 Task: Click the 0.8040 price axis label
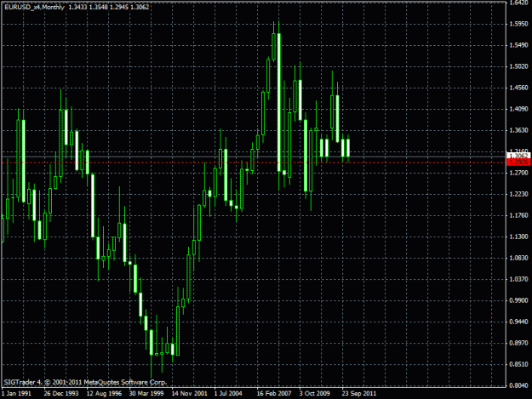tap(519, 385)
